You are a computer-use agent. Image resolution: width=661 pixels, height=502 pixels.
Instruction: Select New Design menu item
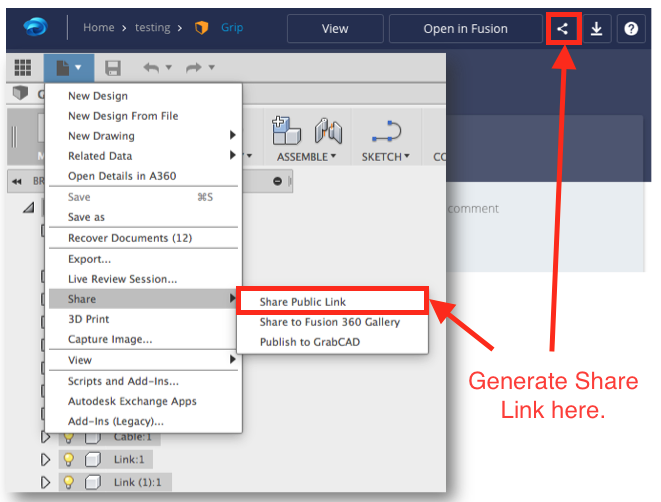(x=143, y=96)
